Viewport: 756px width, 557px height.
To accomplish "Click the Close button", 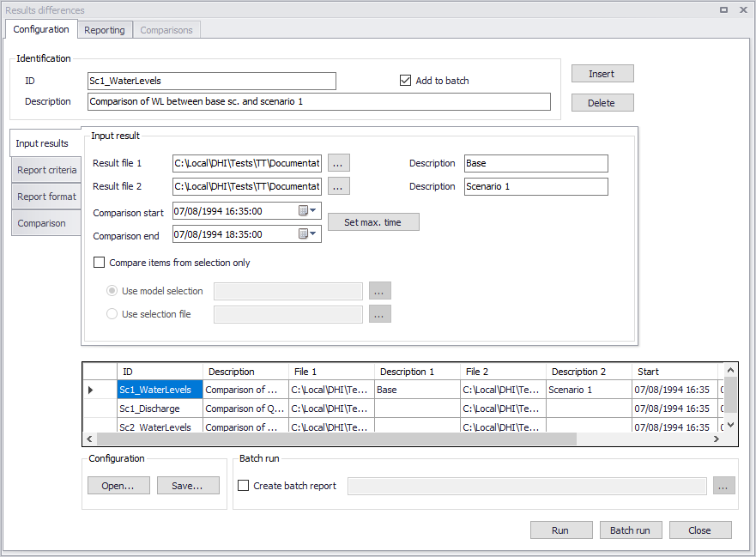I will point(700,530).
